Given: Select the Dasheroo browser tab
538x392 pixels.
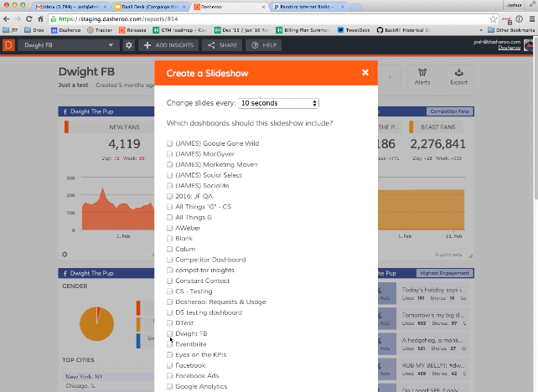Looking at the screenshot, I should 230,7.
